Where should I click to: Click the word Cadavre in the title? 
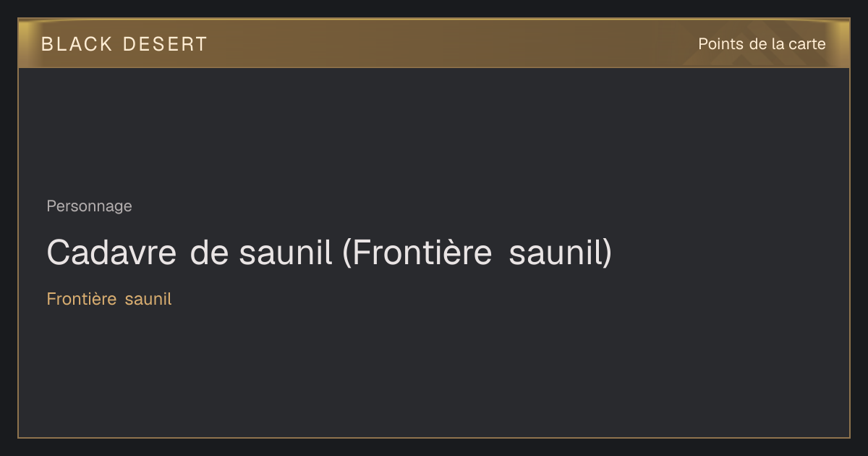[x=111, y=253]
